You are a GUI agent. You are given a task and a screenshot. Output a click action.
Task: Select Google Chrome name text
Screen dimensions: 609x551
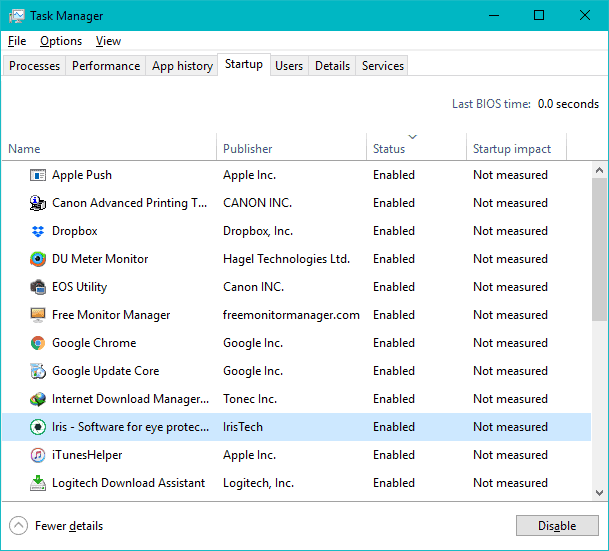(x=94, y=343)
